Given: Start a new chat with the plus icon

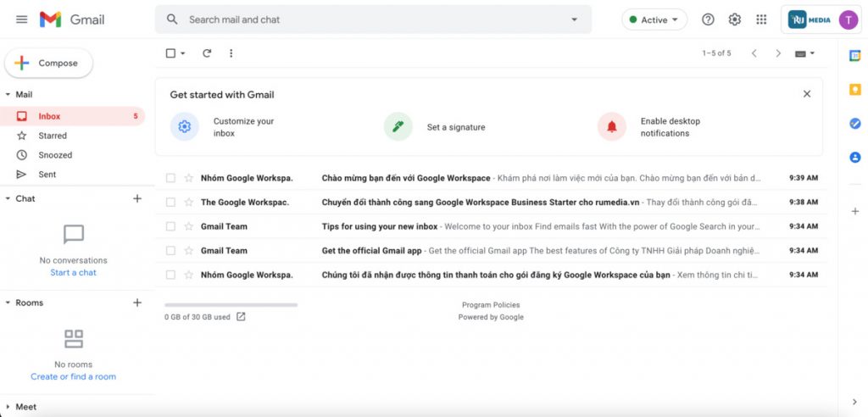Looking at the screenshot, I should [x=137, y=198].
